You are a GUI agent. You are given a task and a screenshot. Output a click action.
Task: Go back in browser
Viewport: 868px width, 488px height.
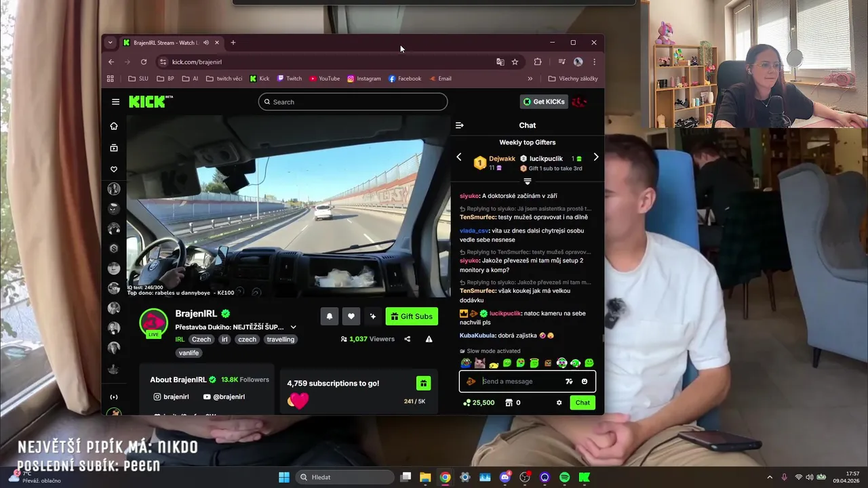tap(111, 62)
